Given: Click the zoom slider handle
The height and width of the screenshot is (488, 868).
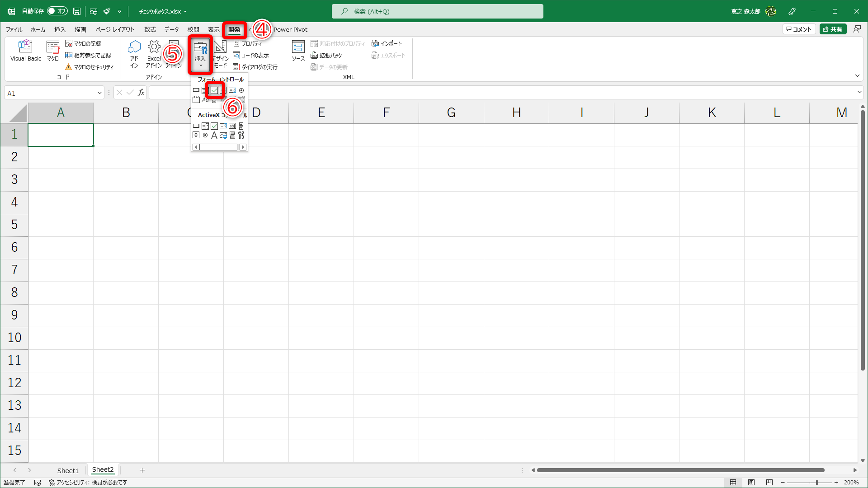Looking at the screenshot, I should (x=817, y=483).
